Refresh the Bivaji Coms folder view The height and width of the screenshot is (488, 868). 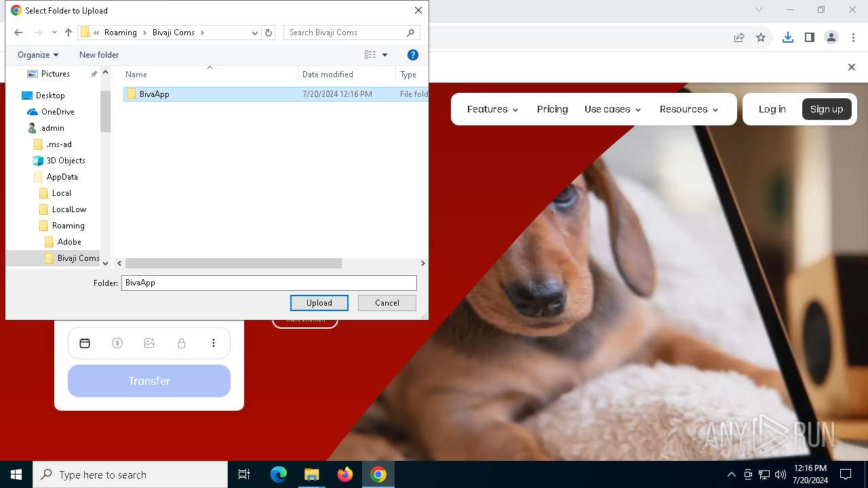tap(269, 33)
